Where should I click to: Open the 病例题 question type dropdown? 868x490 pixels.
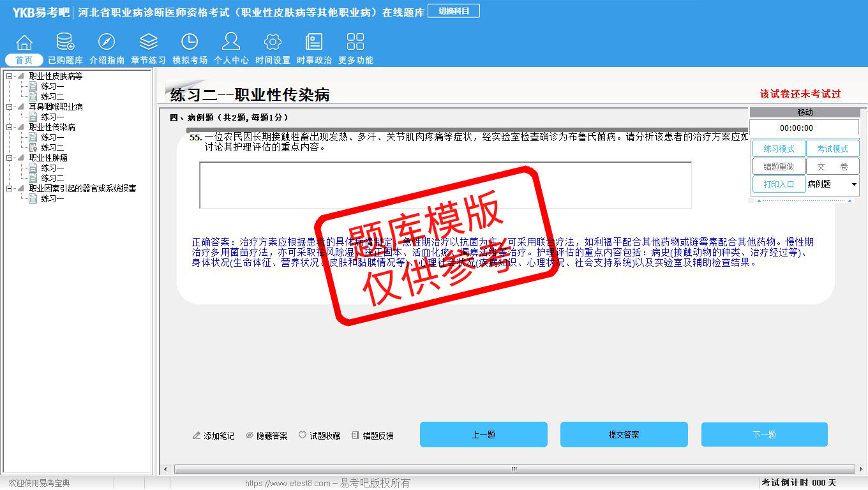(854, 184)
